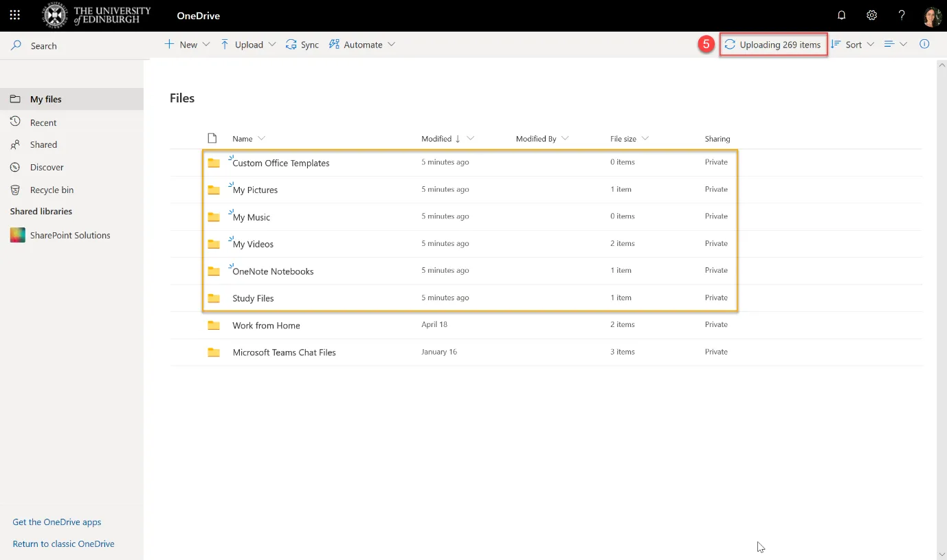Image resolution: width=947 pixels, height=560 pixels.
Task: Click the Uploading 269 items progress indicator
Action: 773,44
